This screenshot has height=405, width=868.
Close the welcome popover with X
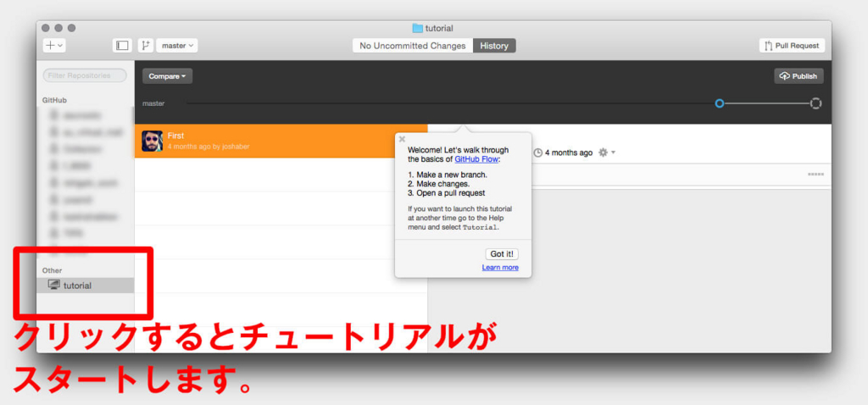click(402, 140)
